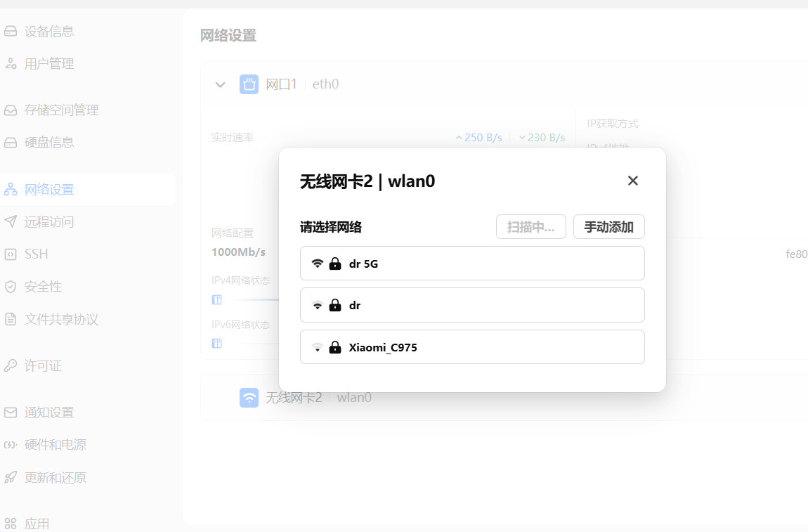Click the wifi icon of dr 5G network
This screenshot has width=808, height=532.
[318, 264]
